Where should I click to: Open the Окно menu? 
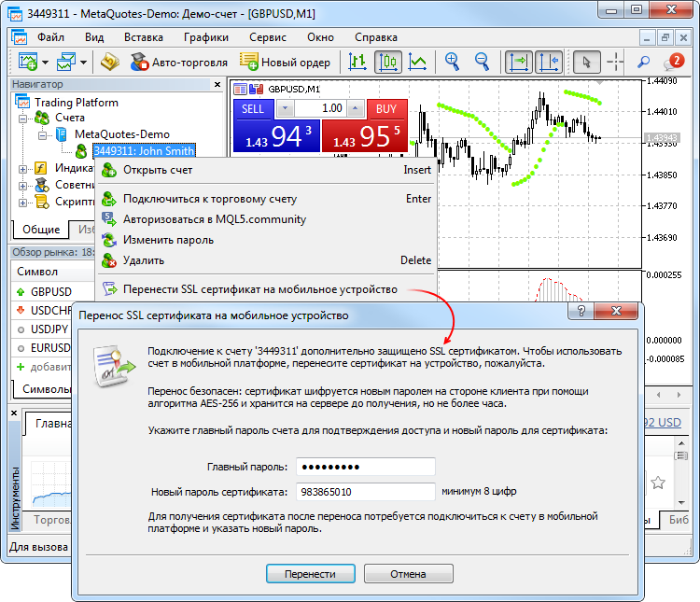320,37
